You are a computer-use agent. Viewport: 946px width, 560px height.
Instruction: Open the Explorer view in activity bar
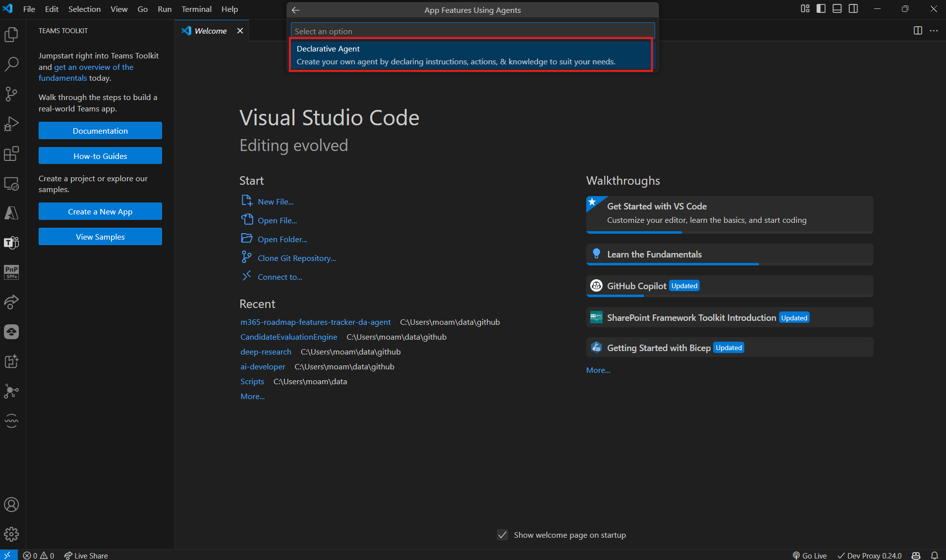(11, 35)
